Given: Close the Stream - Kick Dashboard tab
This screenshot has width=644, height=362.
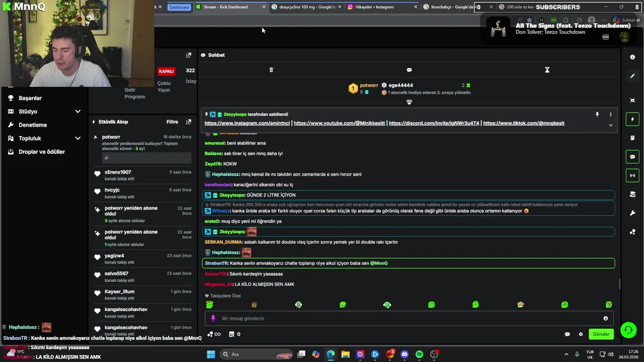Looking at the screenshot, I should (x=264, y=7).
